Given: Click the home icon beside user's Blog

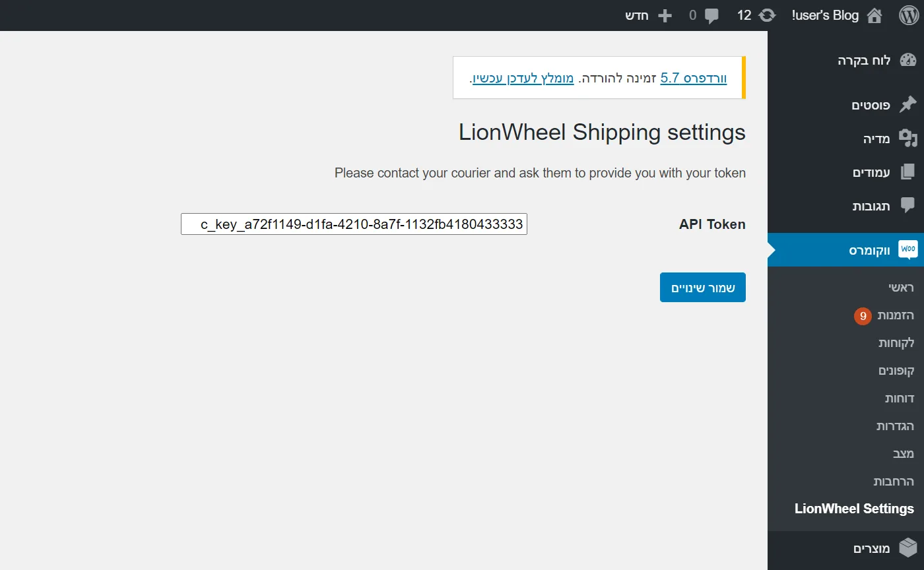Looking at the screenshot, I should click(x=874, y=15).
